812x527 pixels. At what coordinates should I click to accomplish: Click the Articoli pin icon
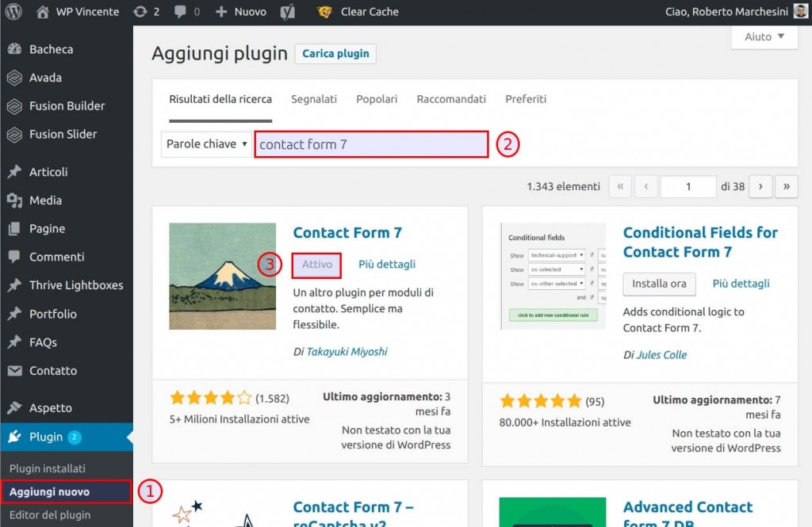point(14,172)
